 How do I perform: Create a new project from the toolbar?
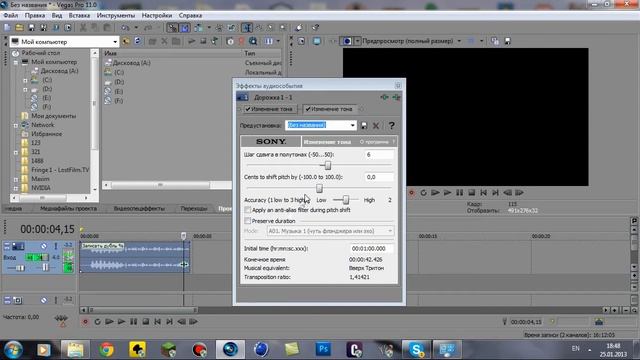pos(7,28)
